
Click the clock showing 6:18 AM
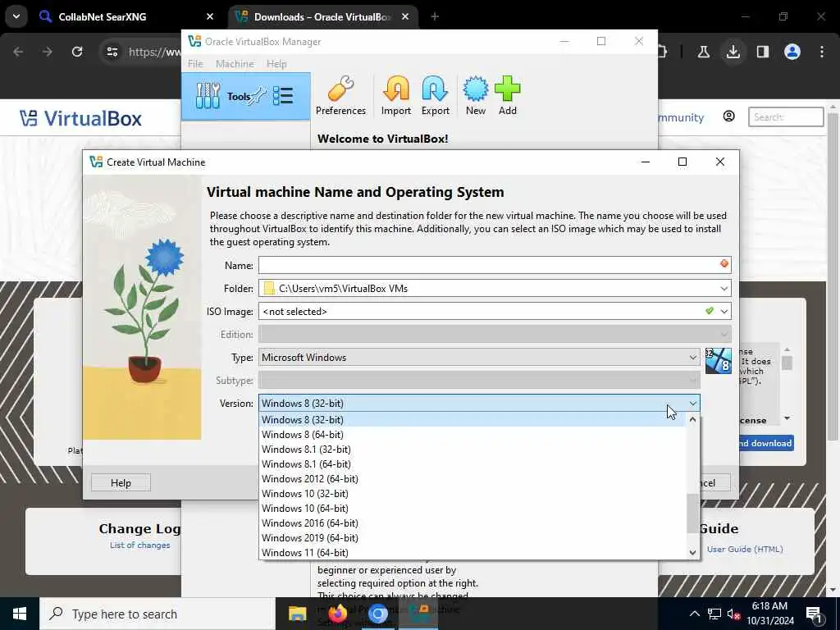769,606
